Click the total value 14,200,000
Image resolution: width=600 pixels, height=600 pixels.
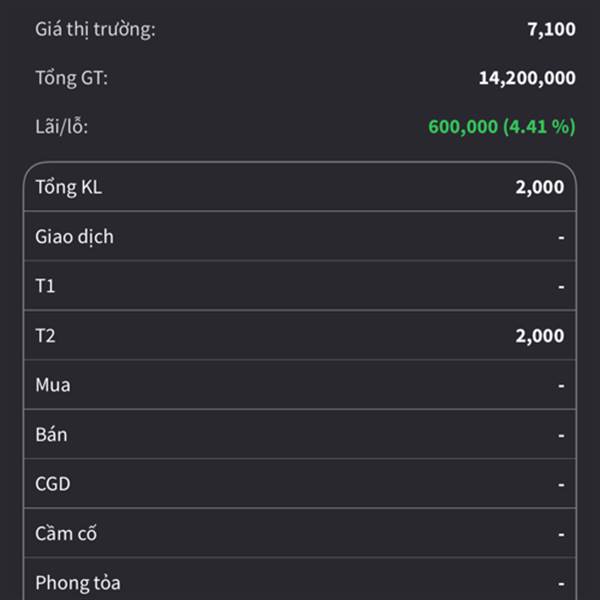[527, 78]
